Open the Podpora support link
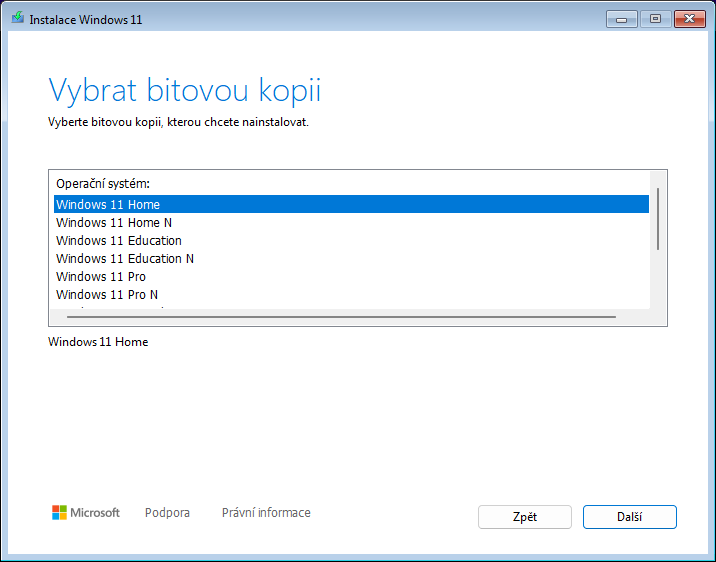 (167, 513)
